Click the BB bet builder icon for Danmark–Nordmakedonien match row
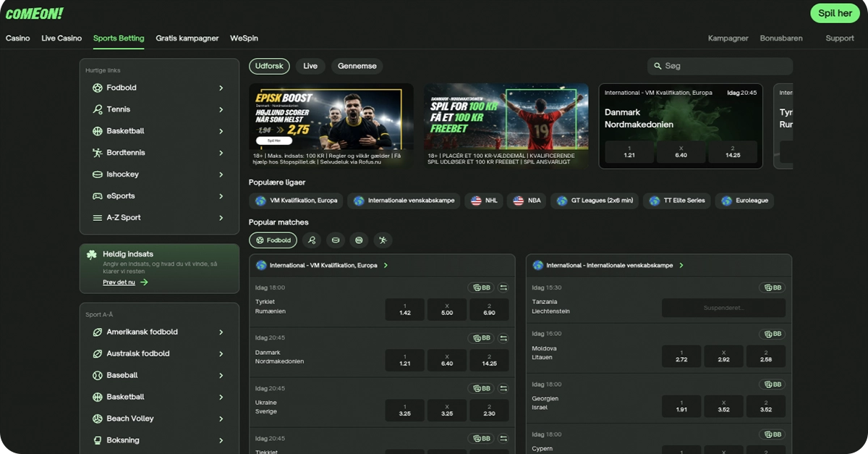868x454 pixels. [481, 337]
